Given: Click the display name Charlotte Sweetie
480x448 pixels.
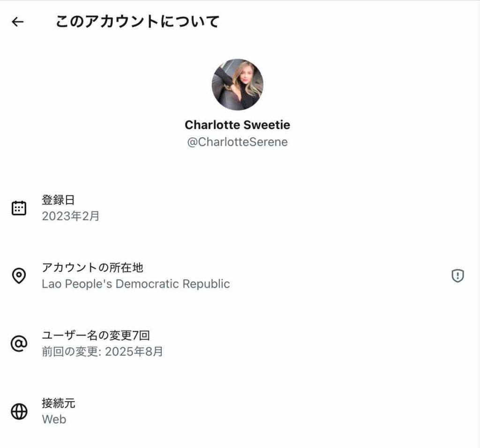Looking at the screenshot, I should point(237,125).
